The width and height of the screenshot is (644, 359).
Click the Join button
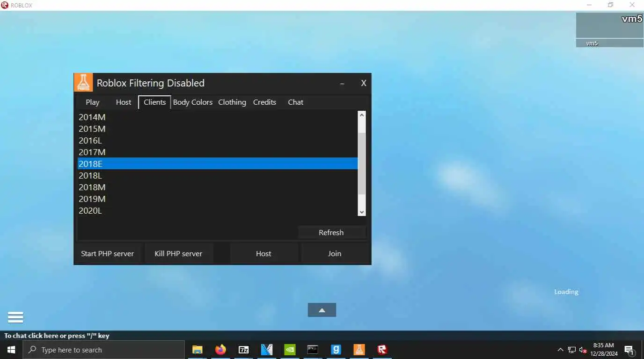335,253
